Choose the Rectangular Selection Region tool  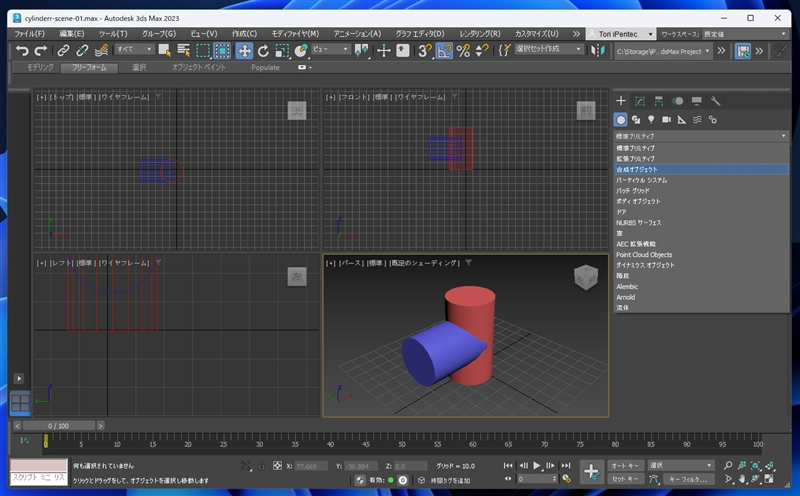click(203, 51)
